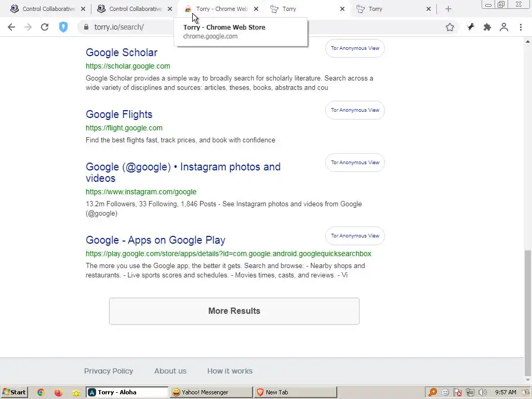
Task: Click the network connection tray icon
Action: 470,393
